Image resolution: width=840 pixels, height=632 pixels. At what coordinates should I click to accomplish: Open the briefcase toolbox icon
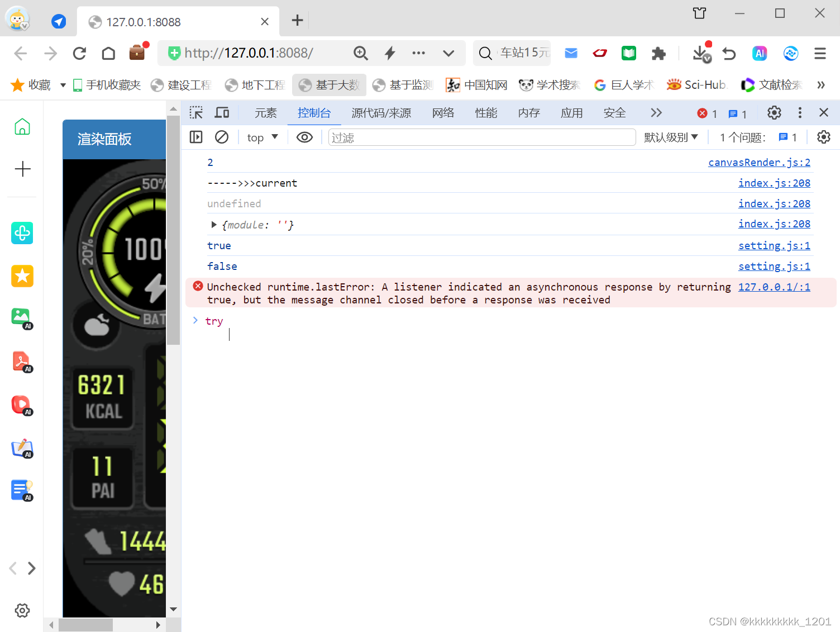(137, 53)
